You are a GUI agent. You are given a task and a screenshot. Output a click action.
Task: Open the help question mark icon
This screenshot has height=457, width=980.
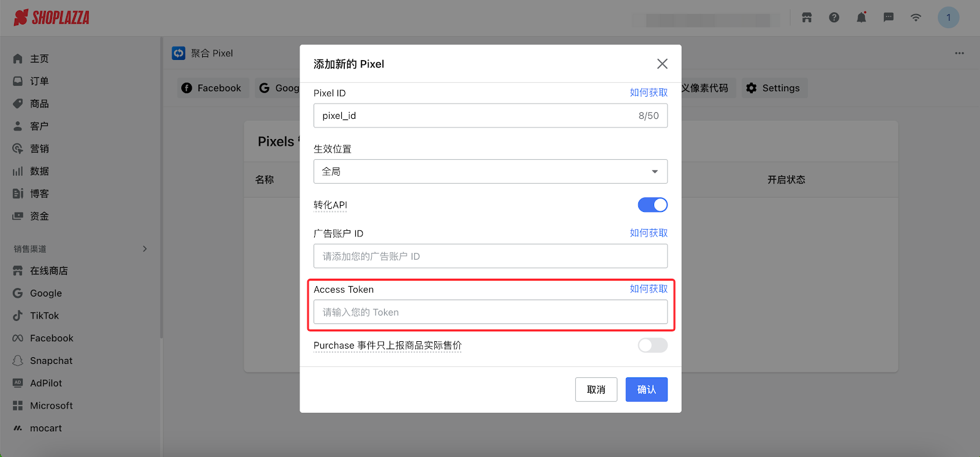tap(834, 18)
